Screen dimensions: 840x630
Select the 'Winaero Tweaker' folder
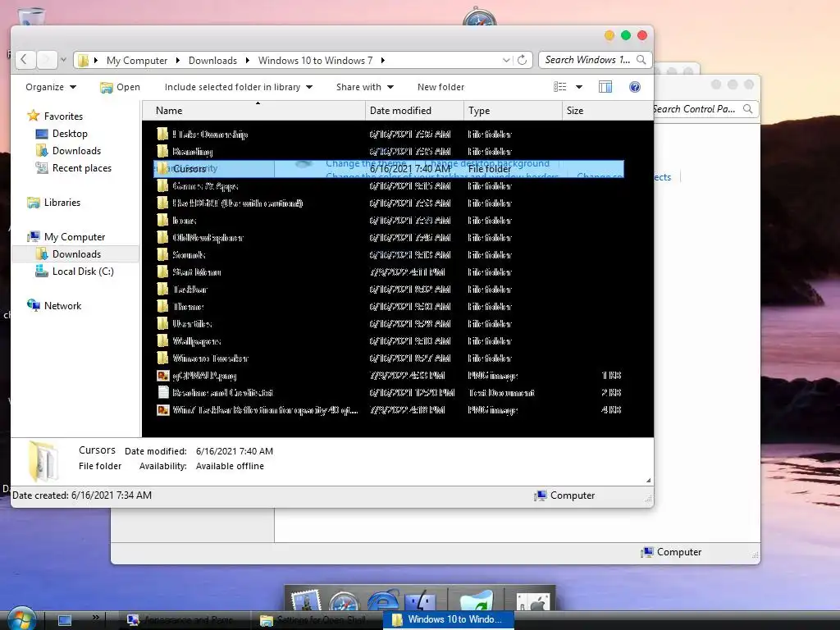389,358
